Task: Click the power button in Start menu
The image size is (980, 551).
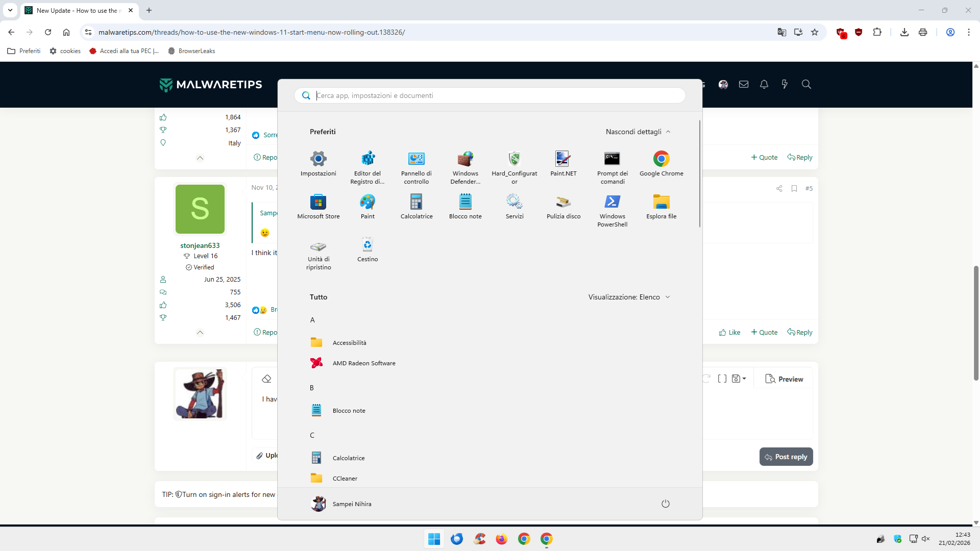Action: click(665, 504)
